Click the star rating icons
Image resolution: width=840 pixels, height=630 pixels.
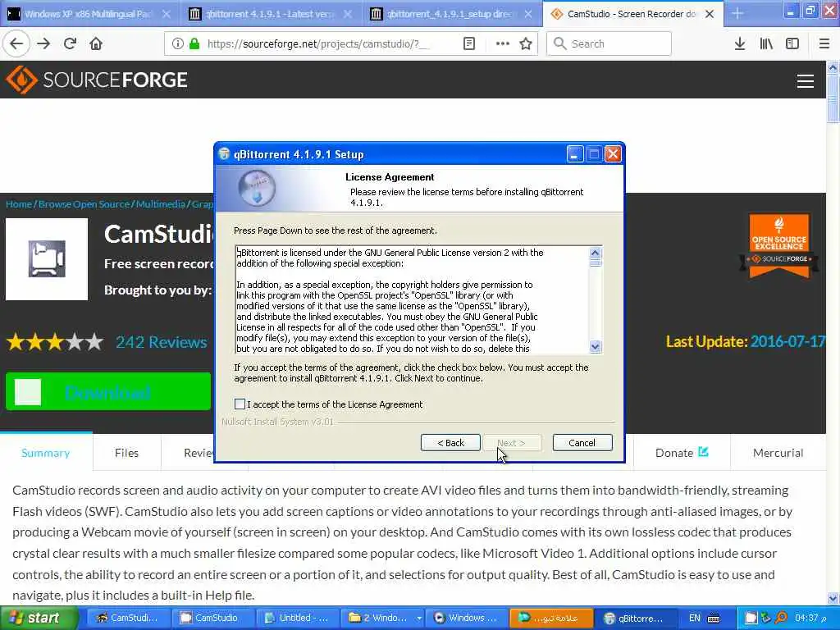pos(55,342)
